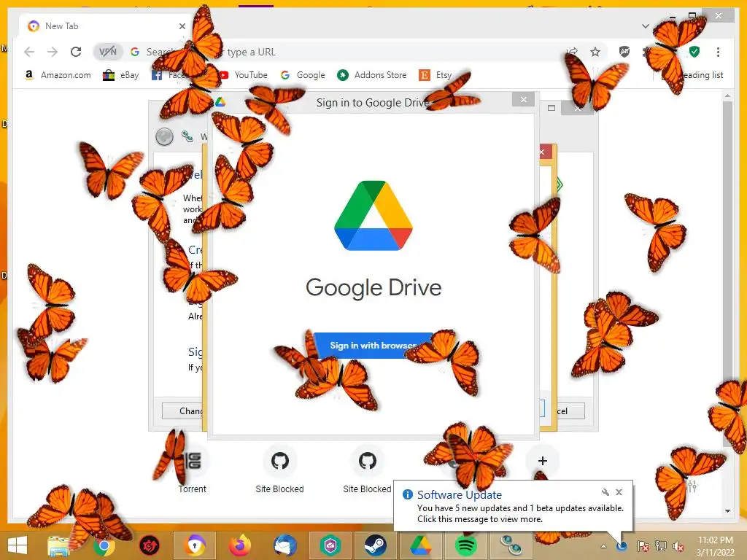Click the browser forward arrow
Screen dimensions: 747x560
tap(53, 52)
